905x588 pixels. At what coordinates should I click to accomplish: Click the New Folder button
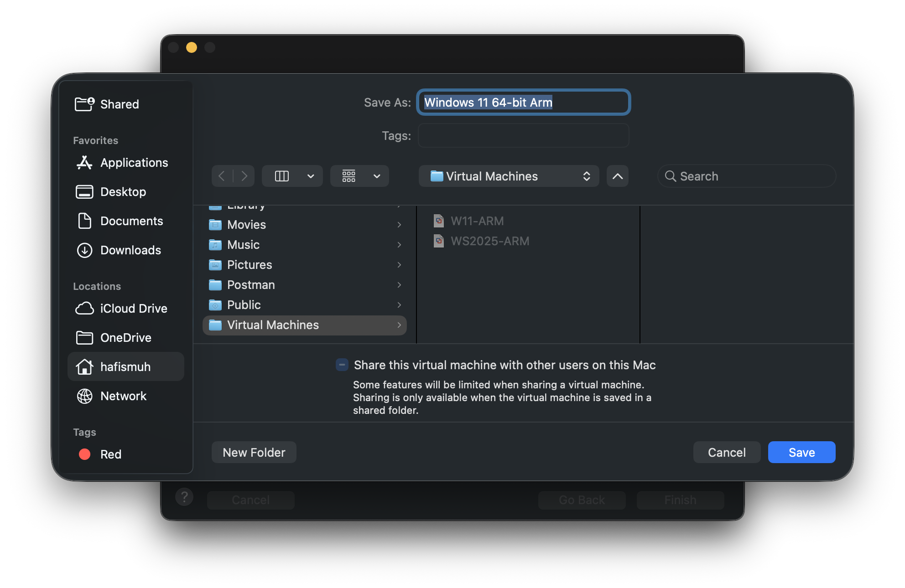coord(254,452)
